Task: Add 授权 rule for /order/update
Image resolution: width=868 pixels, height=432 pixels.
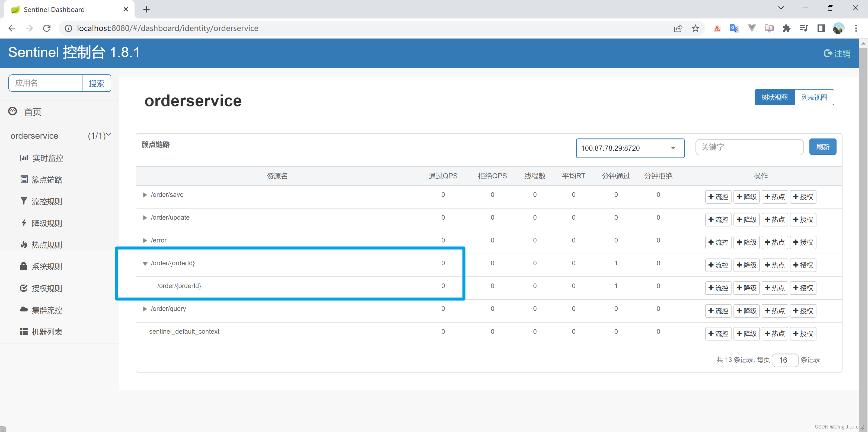Action: point(803,220)
